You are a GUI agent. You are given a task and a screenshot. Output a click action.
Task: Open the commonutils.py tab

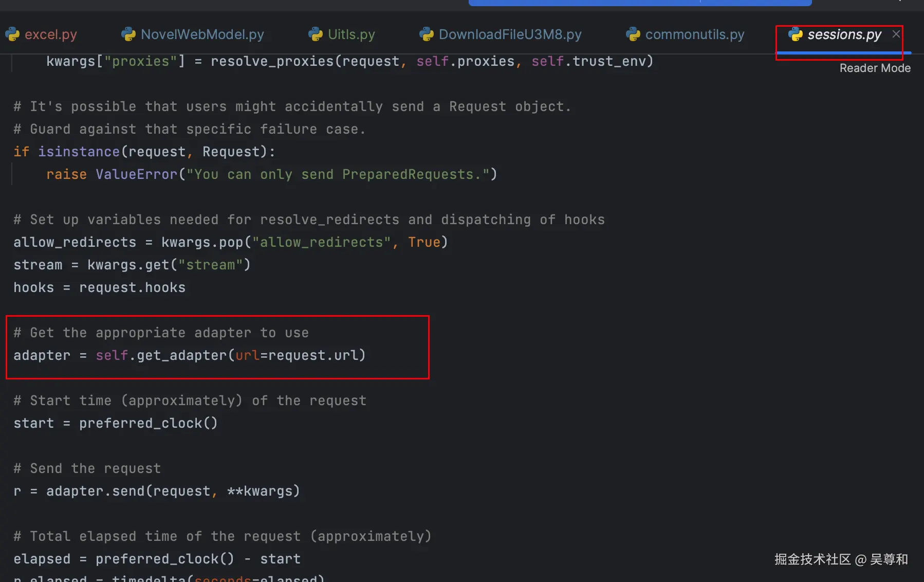[694, 34]
